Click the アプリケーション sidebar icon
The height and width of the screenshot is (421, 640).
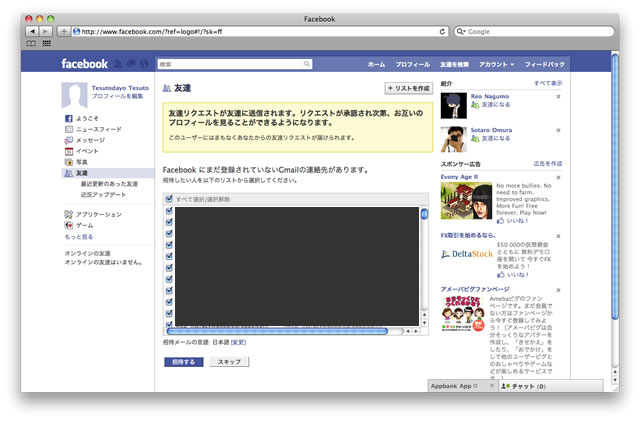(69, 214)
